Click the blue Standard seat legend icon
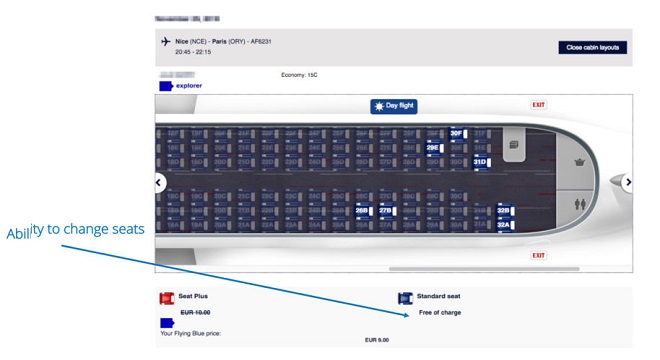This screenshot has width=660, height=360. coord(405,299)
